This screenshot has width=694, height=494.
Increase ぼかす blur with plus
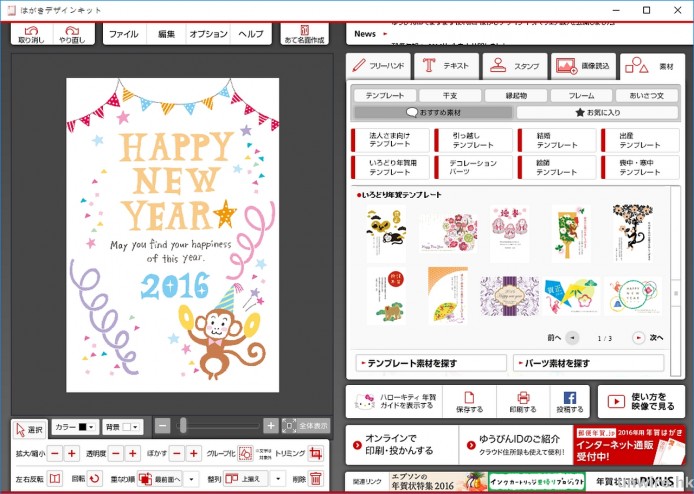coord(193,453)
